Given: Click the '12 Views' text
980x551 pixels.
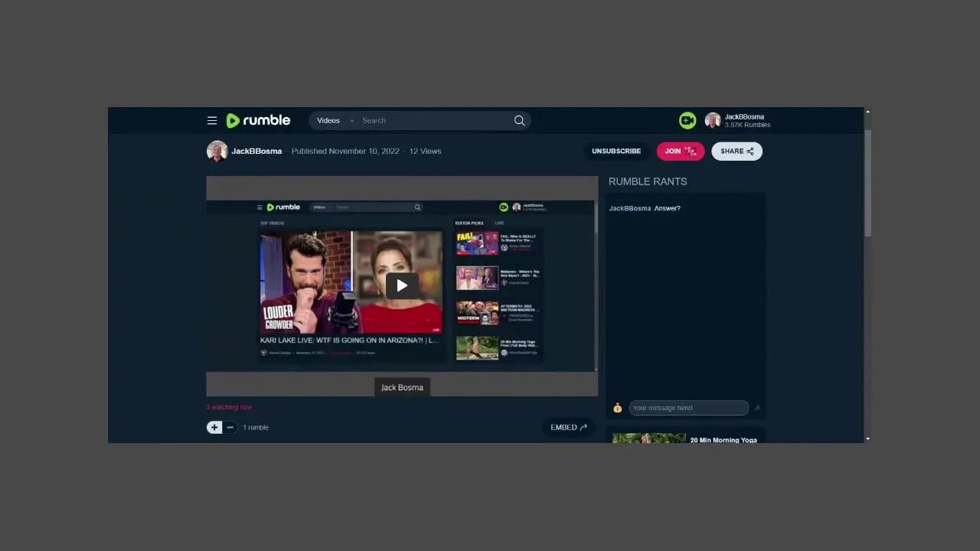Looking at the screenshot, I should (x=425, y=151).
